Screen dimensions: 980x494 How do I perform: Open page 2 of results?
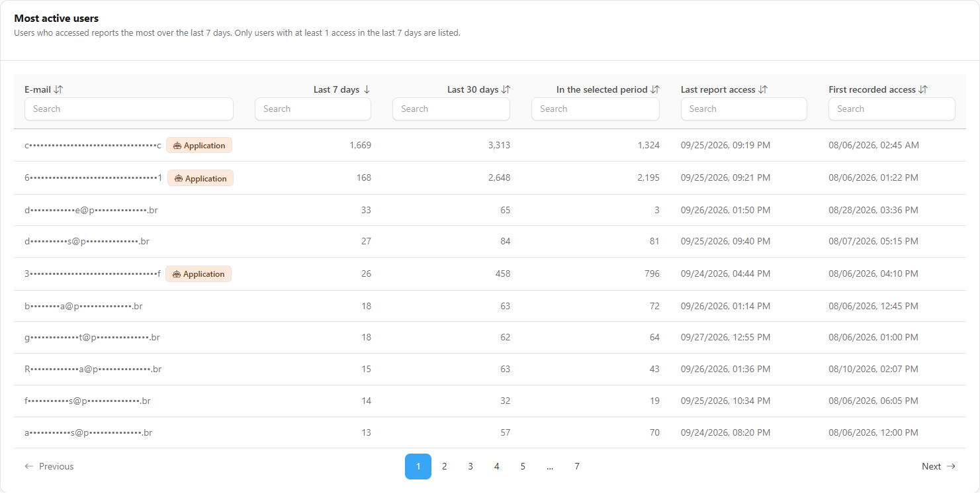tap(444, 466)
